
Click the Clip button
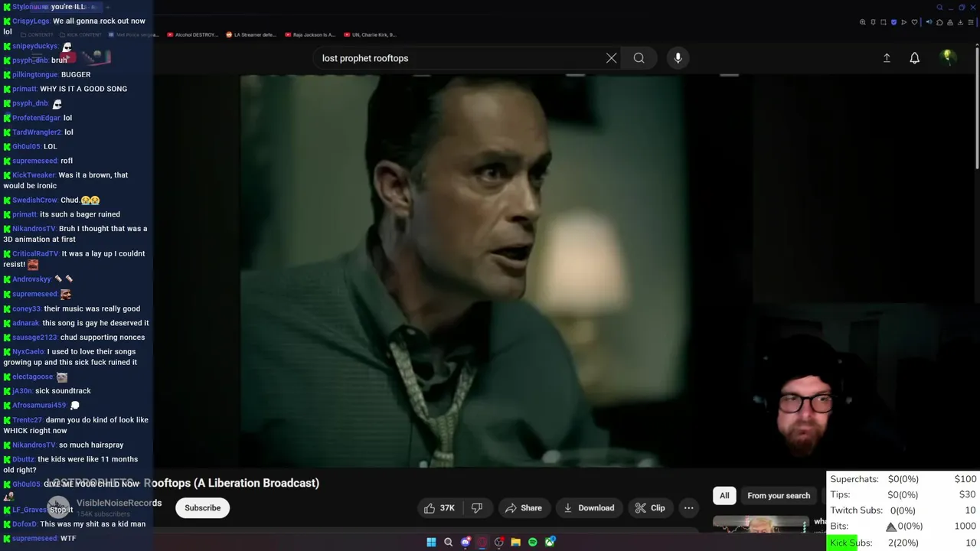click(x=650, y=508)
